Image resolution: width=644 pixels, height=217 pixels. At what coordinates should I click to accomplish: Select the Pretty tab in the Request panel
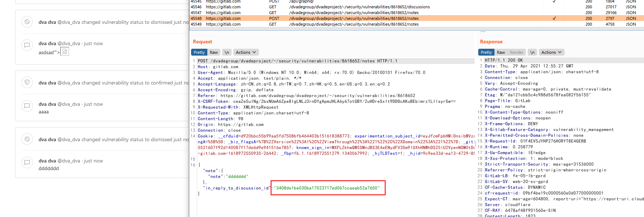(199, 52)
